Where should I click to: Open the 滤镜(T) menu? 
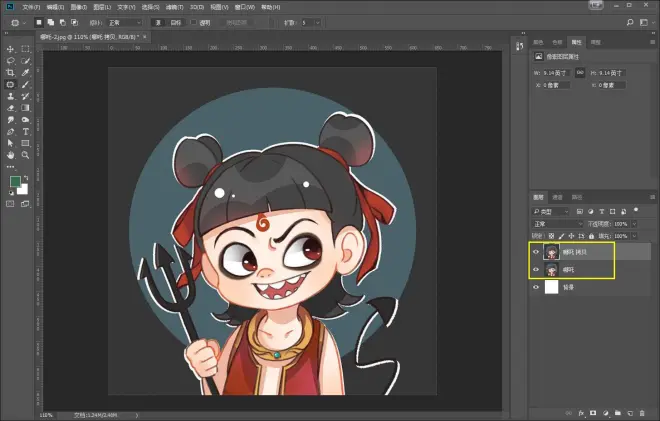pos(174,7)
